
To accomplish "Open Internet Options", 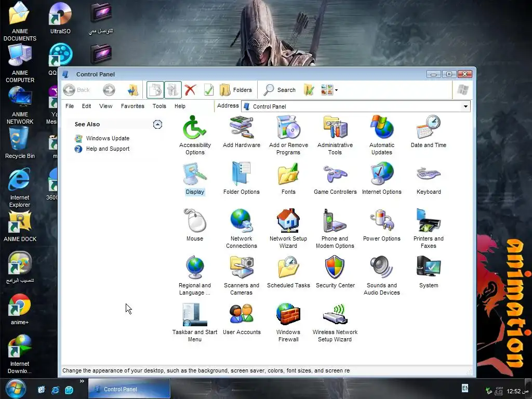I will [x=382, y=179].
